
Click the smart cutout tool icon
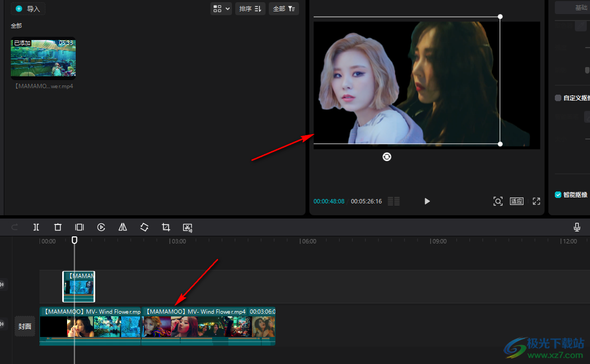pos(188,227)
